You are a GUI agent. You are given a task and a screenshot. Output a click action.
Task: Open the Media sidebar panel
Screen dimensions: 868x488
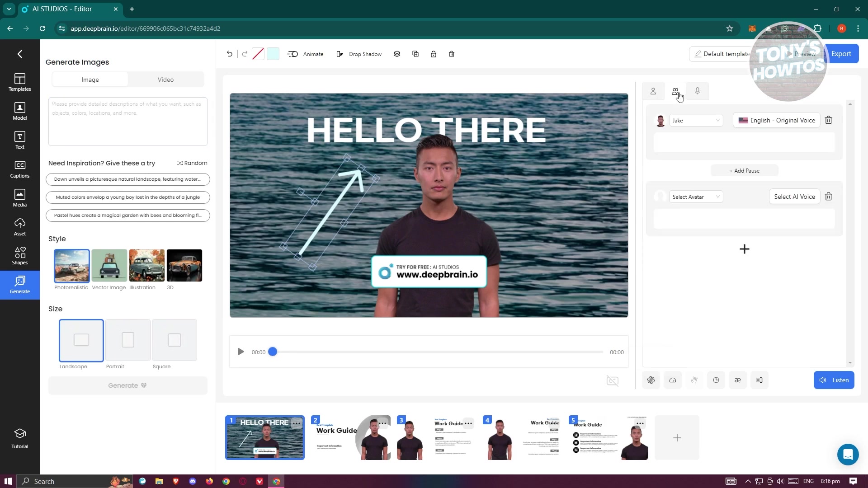click(x=19, y=198)
